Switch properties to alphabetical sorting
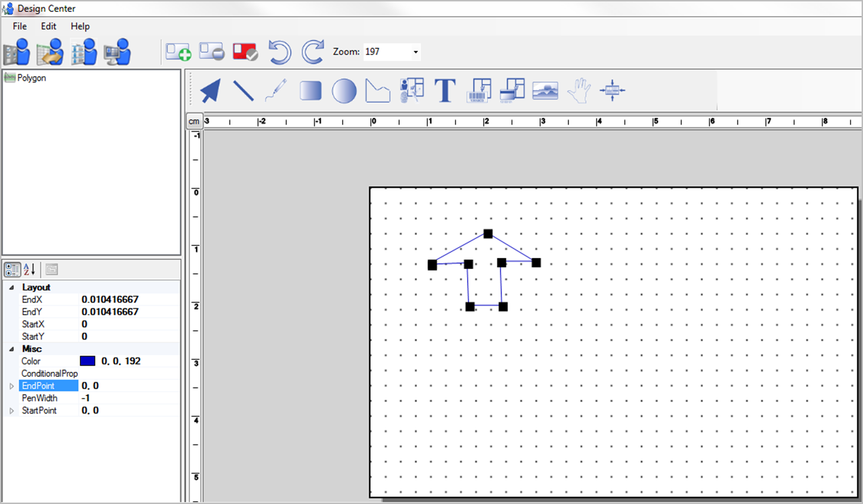The width and height of the screenshot is (863, 504). [x=29, y=269]
